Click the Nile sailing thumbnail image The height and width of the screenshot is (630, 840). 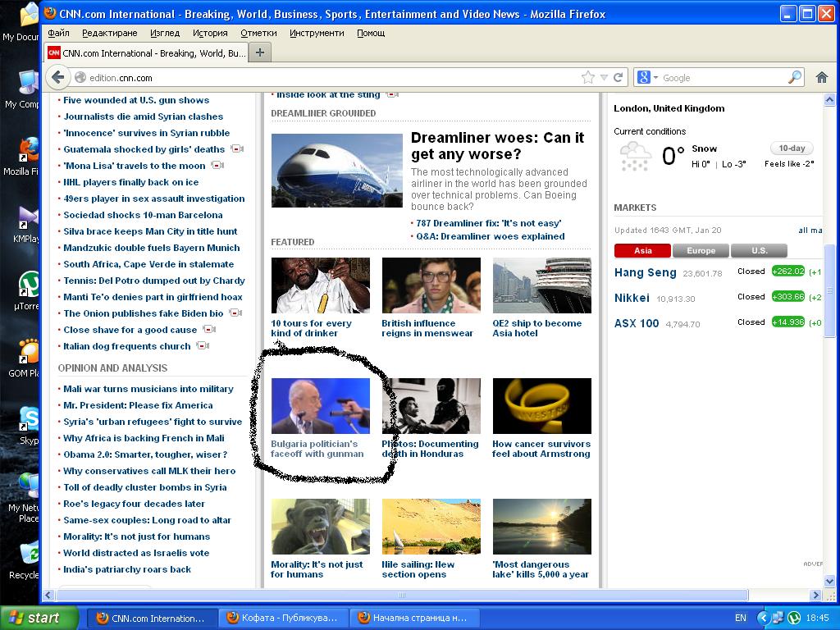click(x=431, y=527)
